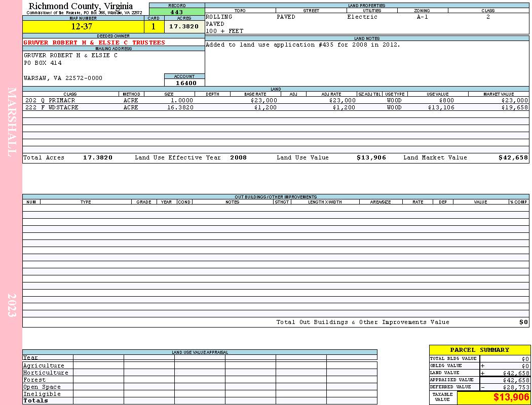The height and width of the screenshot is (405, 532).
Task: Select deeded owner GRUVER ROBERT H & ELSIE C TRUSTEES
Action: tap(94, 43)
